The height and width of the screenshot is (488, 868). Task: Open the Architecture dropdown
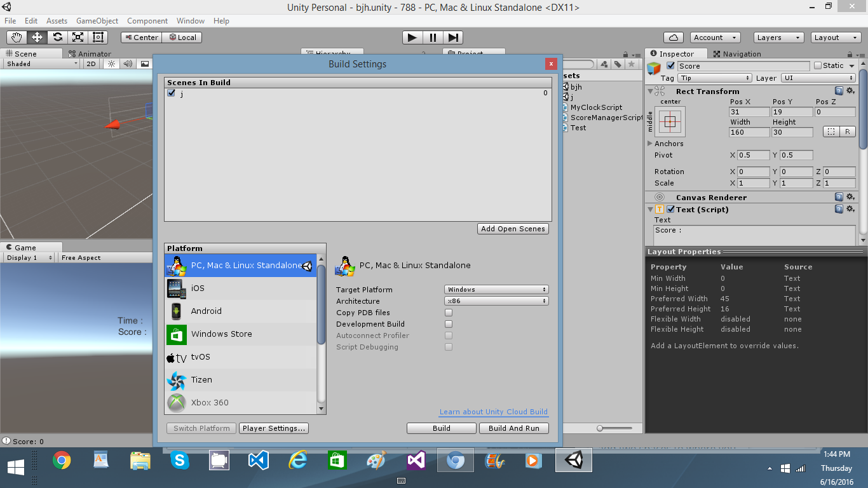[496, 301]
